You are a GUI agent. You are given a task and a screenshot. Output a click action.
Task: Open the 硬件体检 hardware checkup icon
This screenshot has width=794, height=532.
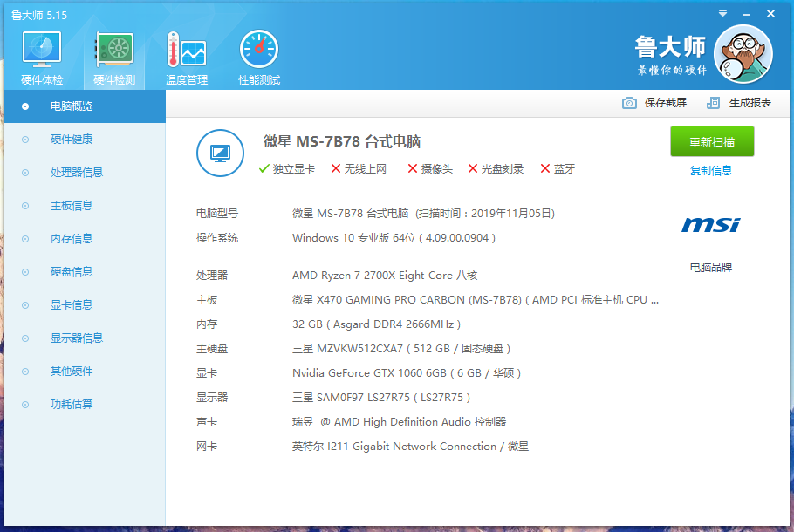click(42, 58)
